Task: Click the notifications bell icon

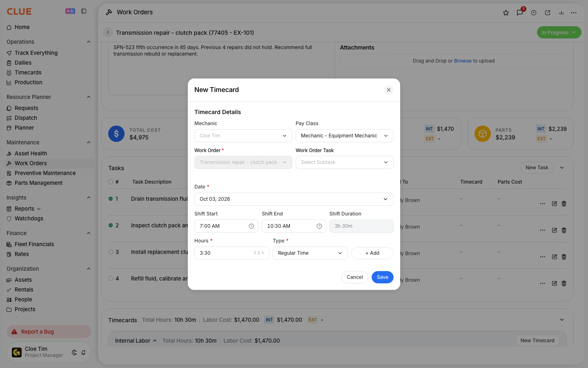Action: (83, 352)
